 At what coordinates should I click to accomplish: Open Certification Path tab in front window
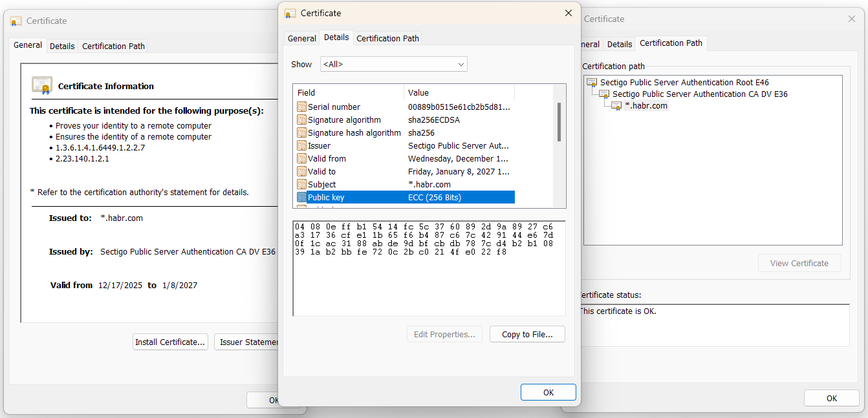tap(388, 39)
